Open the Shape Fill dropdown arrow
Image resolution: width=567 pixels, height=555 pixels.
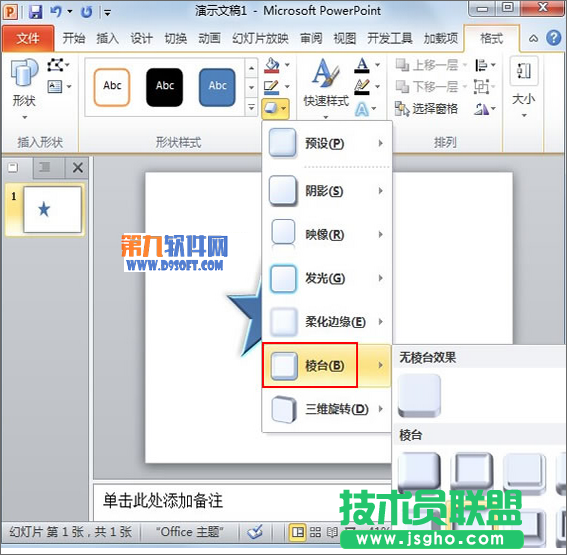(x=287, y=65)
